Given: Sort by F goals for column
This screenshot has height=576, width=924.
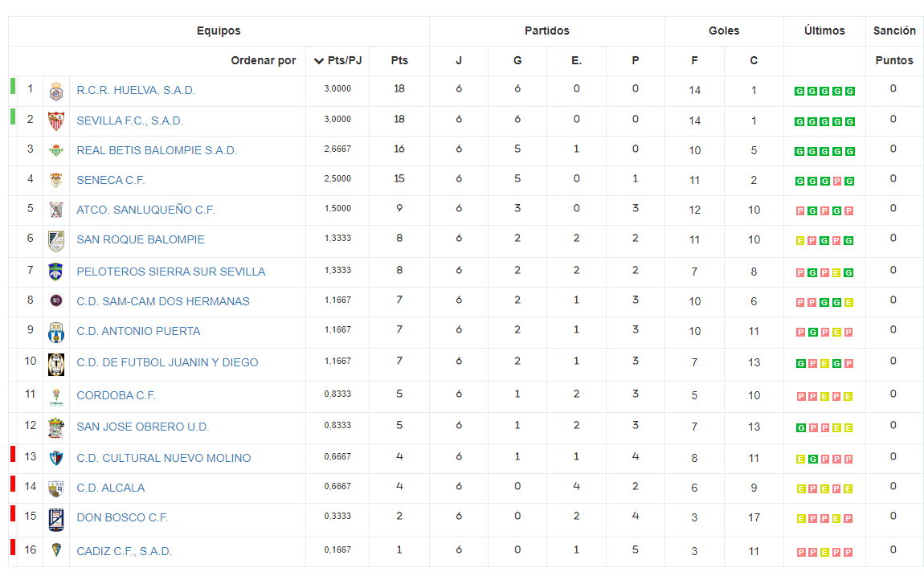Looking at the screenshot, I should point(694,61).
